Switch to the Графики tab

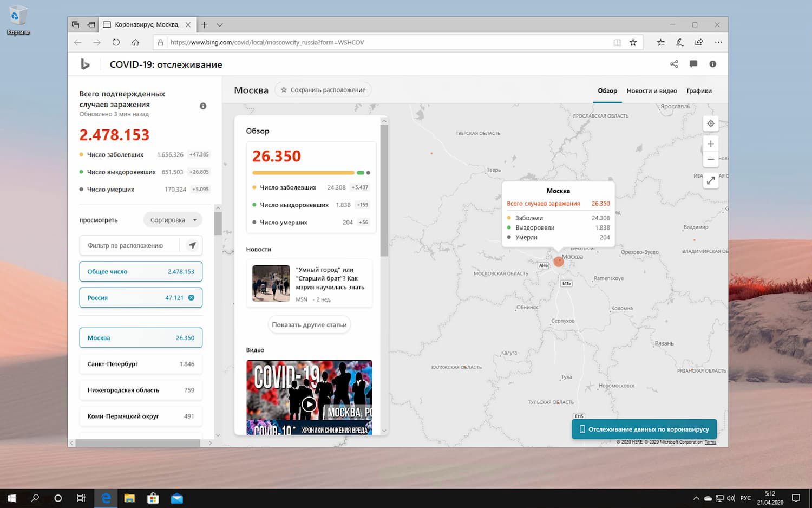[699, 91]
